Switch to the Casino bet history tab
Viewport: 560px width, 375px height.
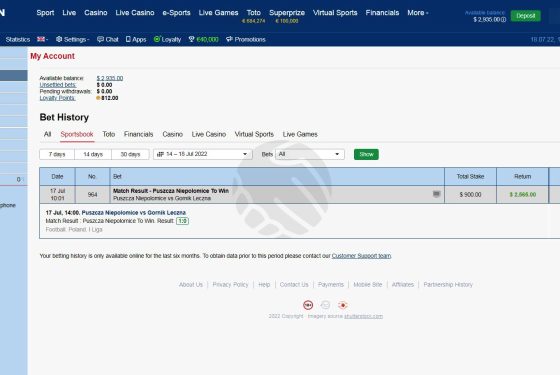pos(172,134)
